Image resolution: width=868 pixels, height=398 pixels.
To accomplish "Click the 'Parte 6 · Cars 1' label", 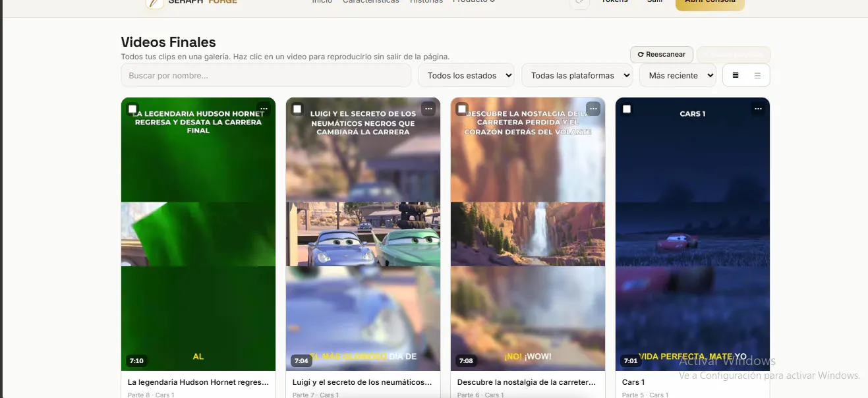I will point(480,395).
